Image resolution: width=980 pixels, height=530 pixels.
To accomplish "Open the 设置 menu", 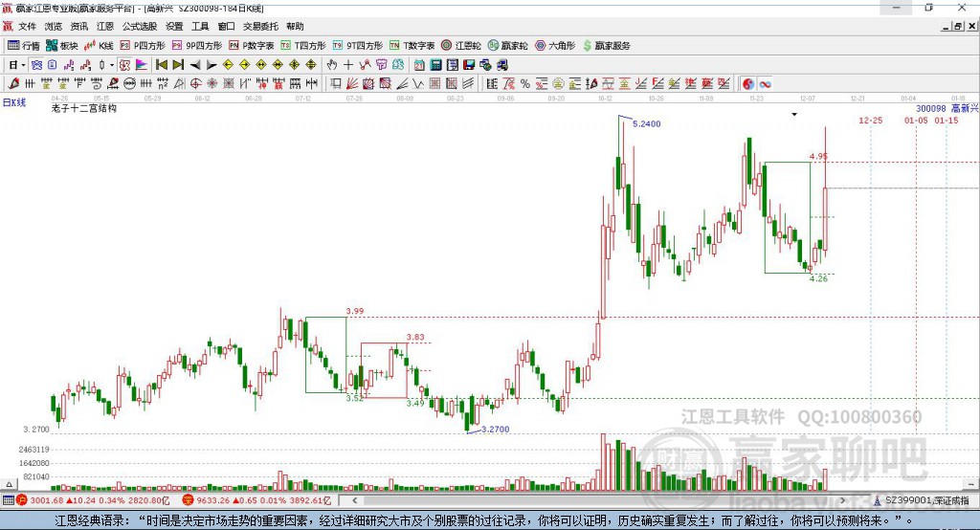I will (x=174, y=26).
